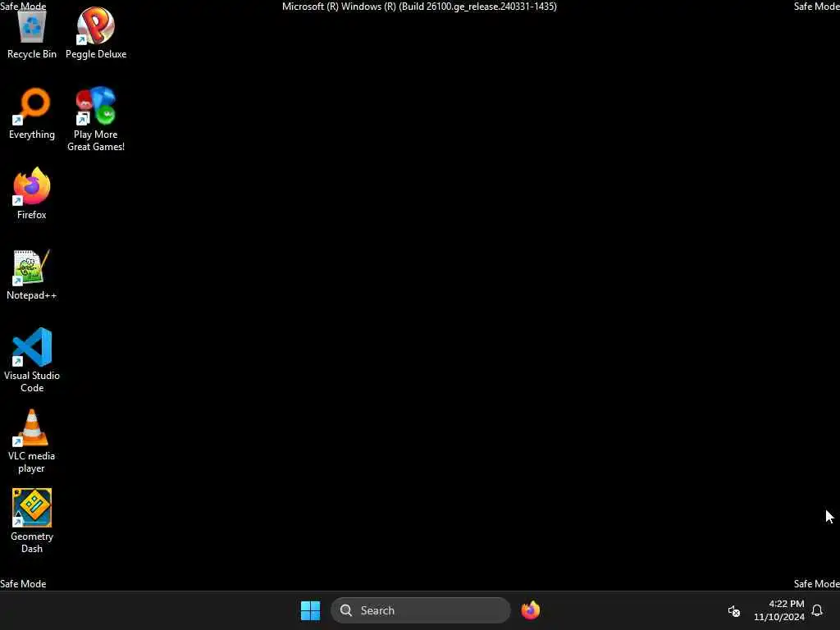Select the Peggle Deluxe shortcut
This screenshot has width=840, height=630.
point(96,33)
